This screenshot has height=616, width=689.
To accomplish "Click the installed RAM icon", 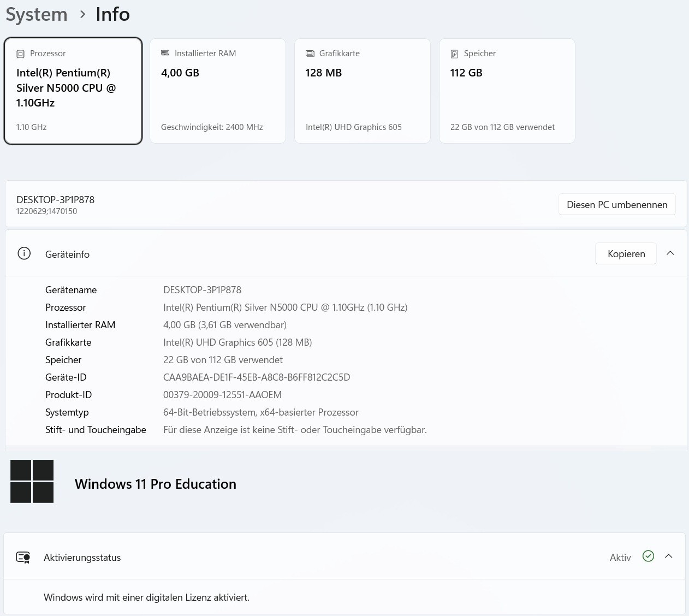I will tap(165, 53).
